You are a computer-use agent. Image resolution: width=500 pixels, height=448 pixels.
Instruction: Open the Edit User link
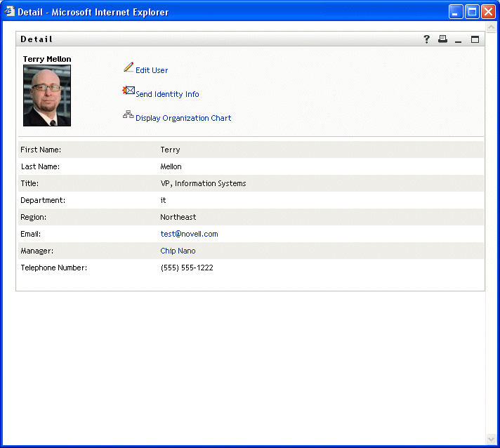tap(152, 70)
